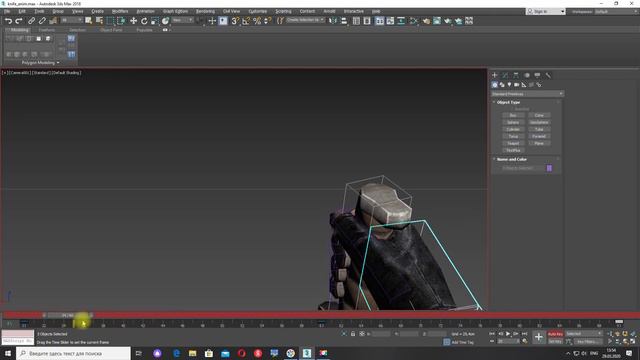The image size is (640, 360).
Task: Click the Time Configuration icon
Action: [x=525, y=341]
